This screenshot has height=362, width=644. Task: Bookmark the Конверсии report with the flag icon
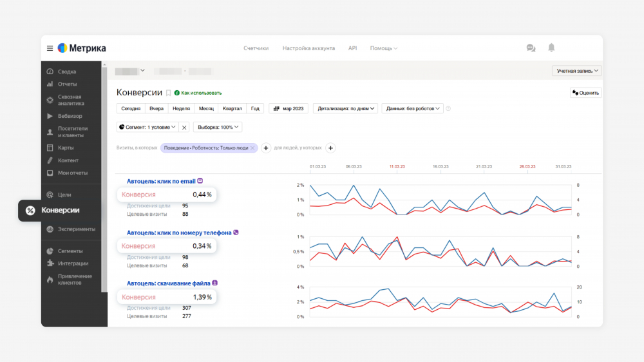point(169,93)
